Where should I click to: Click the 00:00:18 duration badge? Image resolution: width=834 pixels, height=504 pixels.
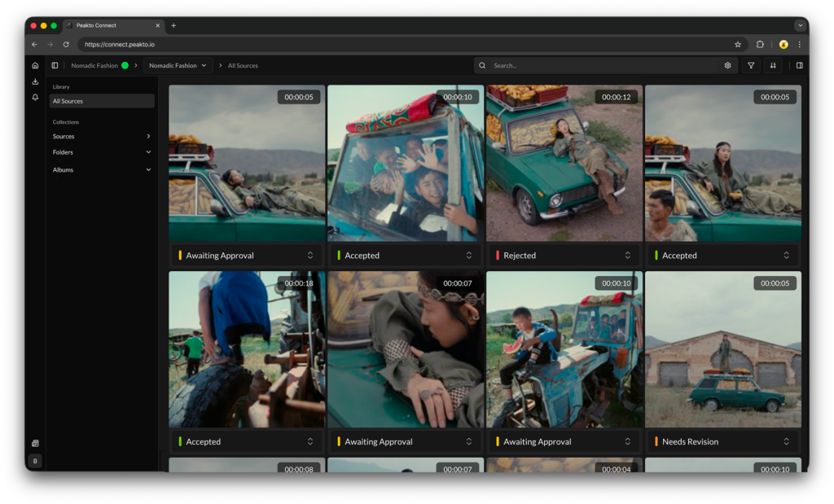(x=298, y=283)
